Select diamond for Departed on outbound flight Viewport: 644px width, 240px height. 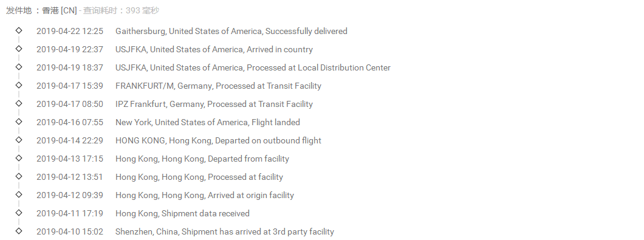coord(18,139)
